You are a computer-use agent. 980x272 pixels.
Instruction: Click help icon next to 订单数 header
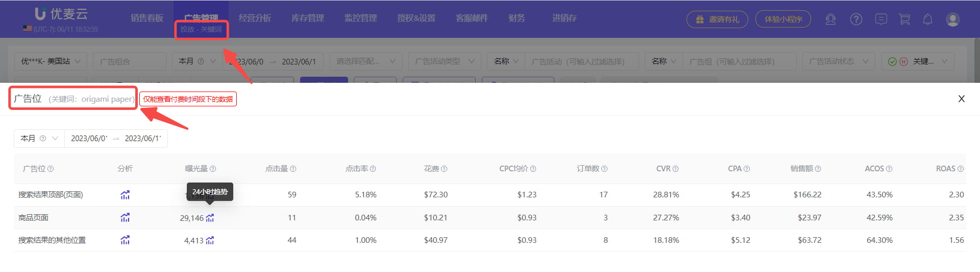point(604,169)
